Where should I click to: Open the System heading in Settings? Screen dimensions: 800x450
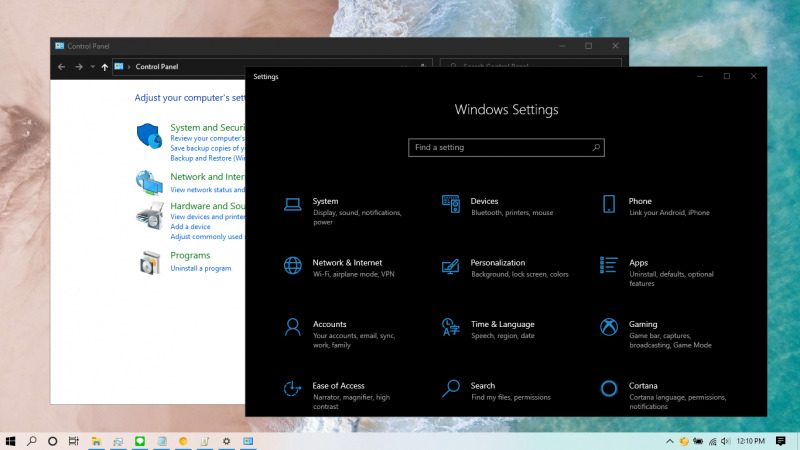click(326, 201)
